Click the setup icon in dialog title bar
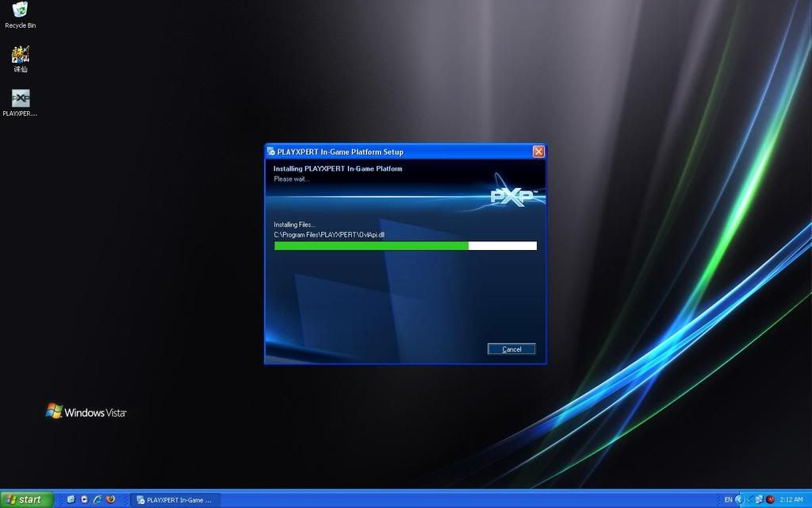812x508 pixels. coord(271,152)
